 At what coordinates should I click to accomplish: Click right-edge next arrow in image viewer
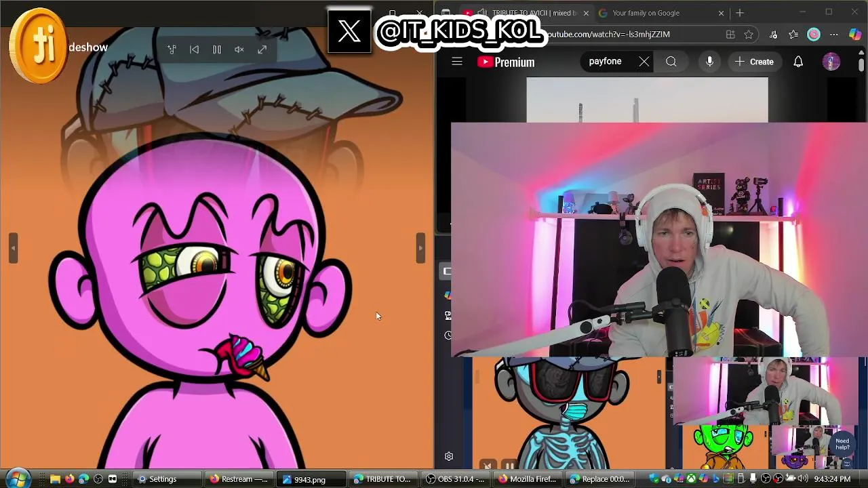click(420, 248)
